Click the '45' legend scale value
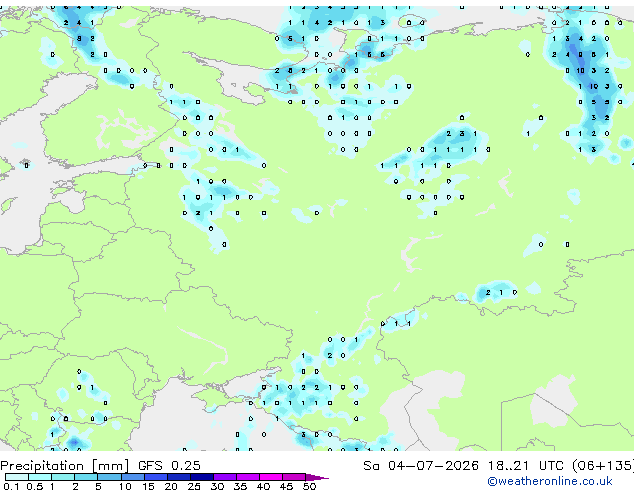This screenshot has height=490, width=634. click(286, 486)
